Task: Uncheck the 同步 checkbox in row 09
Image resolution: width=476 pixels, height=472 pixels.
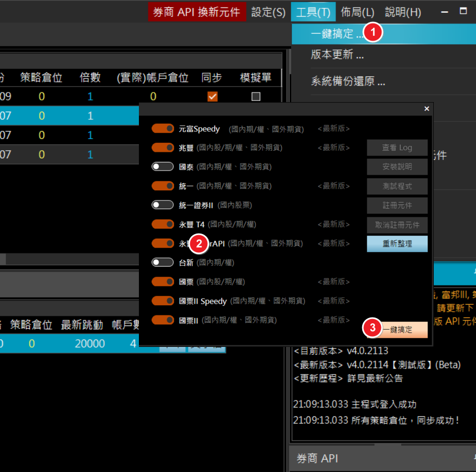Action: point(213,97)
